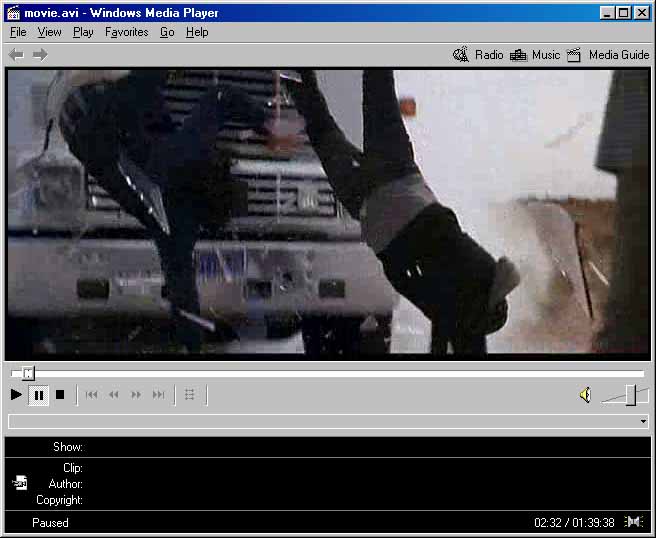Open the Music link
This screenshot has width=656, height=538.
pos(546,55)
